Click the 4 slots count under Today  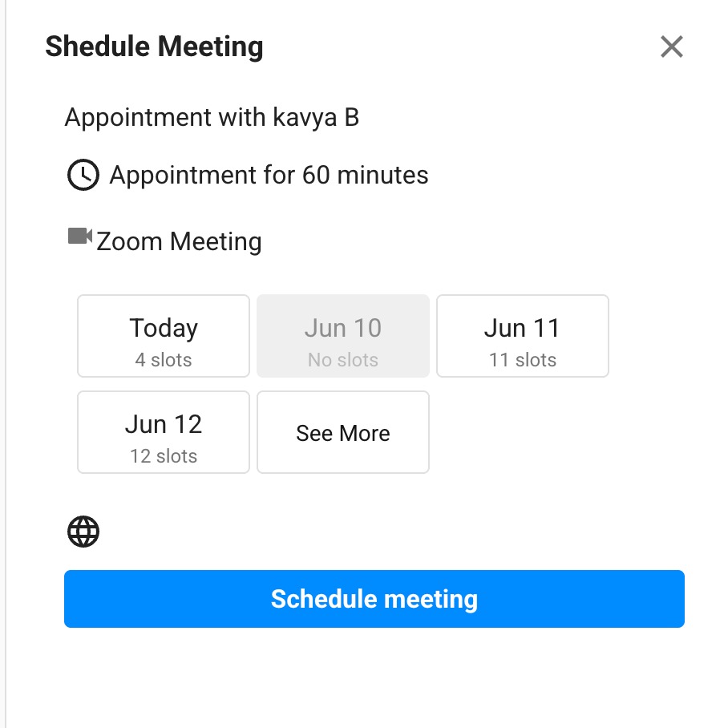[164, 360]
